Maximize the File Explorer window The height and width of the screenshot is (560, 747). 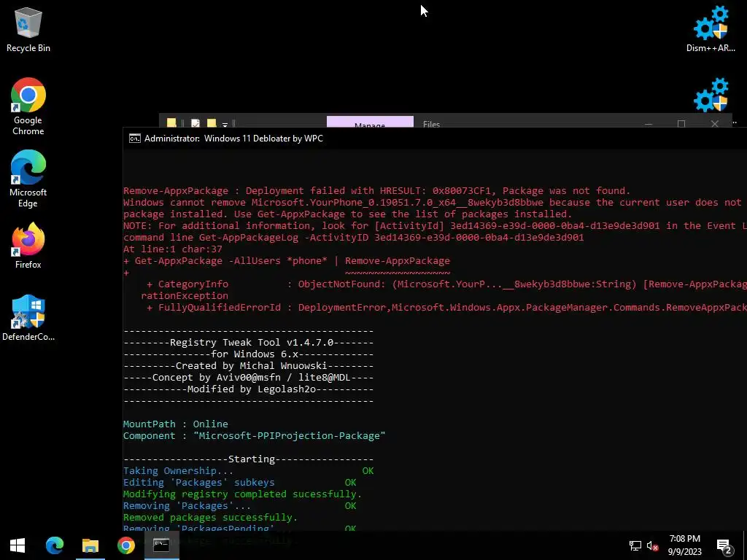[681, 124]
